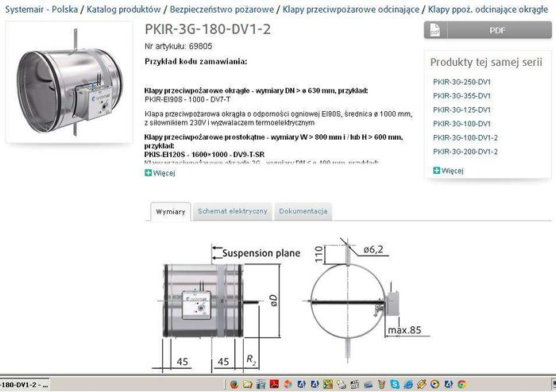Open Adobe Reader from the taskbar
Viewport: 556px width, 392px height.
(275, 384)
